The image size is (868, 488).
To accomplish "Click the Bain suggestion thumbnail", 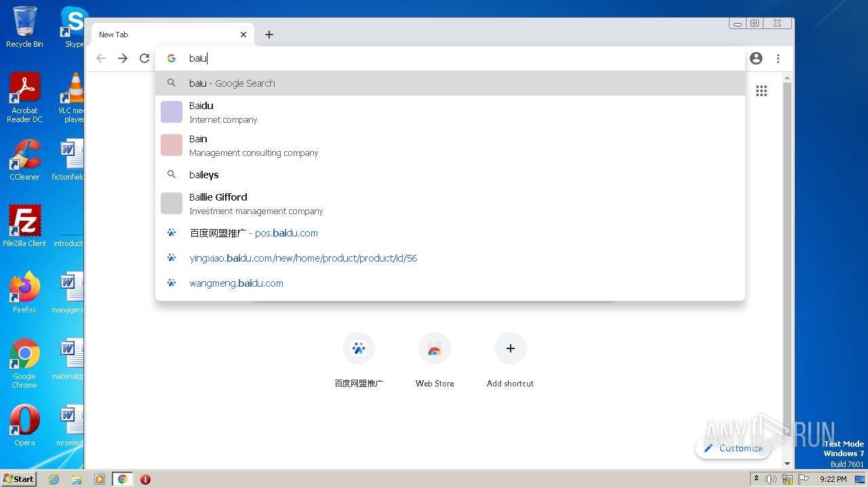I will [x=172, y=145].
